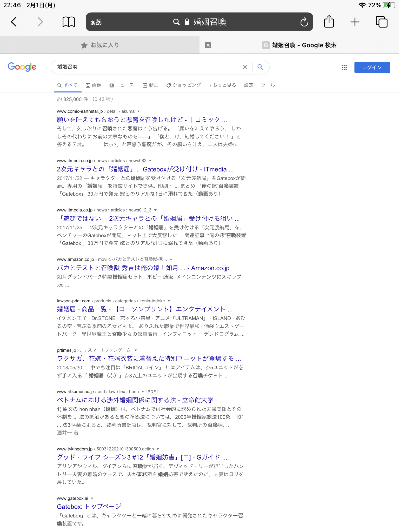Expand arrow beside tvkingdom.jp URL

pyautogui.click(x=158, y=449)
